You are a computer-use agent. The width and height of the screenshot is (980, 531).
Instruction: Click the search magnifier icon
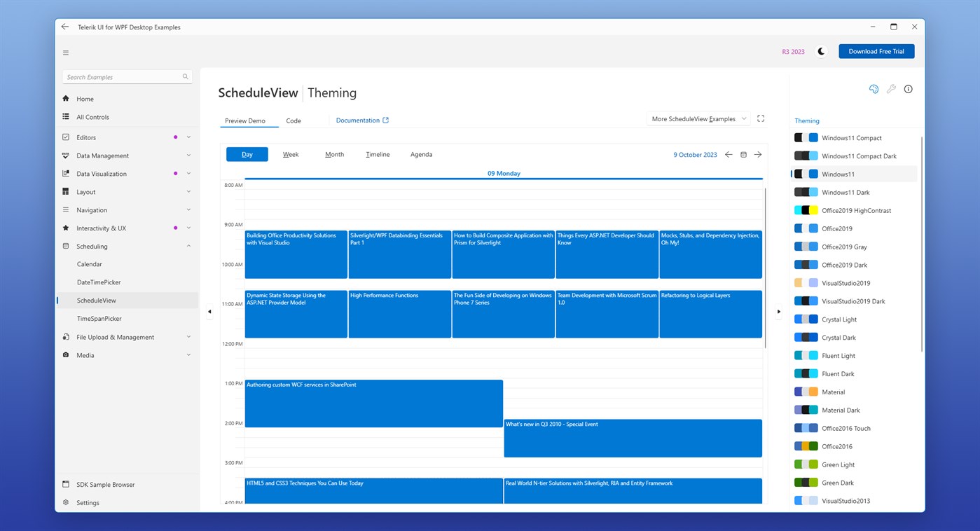click(x=185, y=76)
